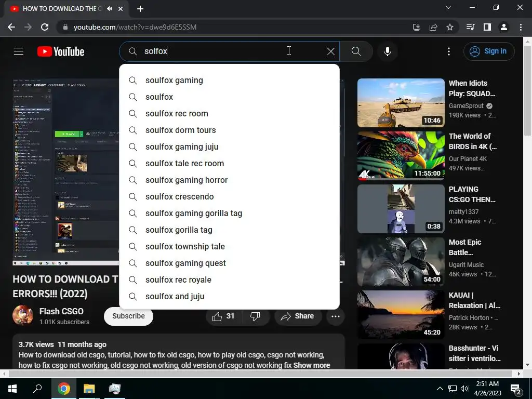Select 'soulfox gaming horror' suggestion
The width and height of the screenshot is (532, 399).
click(229, 180)
